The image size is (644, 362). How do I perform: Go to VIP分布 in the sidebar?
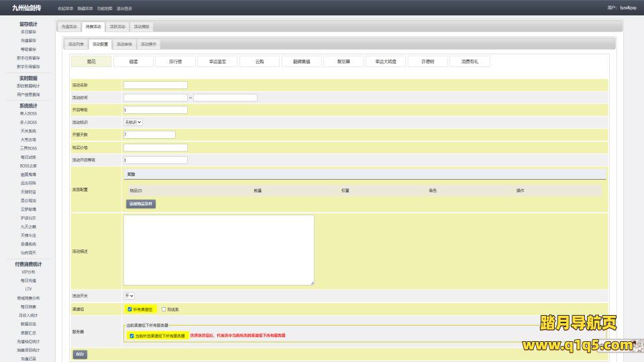pyautogui.click(x=28, y=271)
